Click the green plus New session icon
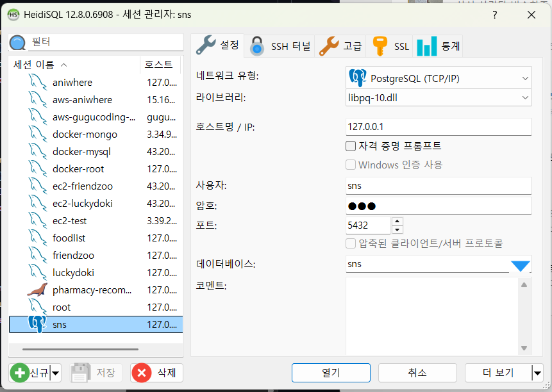This screenshot has width=552, height=392. (20, 373)
